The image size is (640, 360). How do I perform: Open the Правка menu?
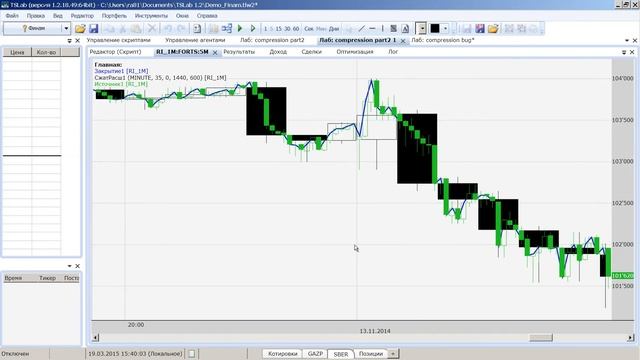[36, 16]
